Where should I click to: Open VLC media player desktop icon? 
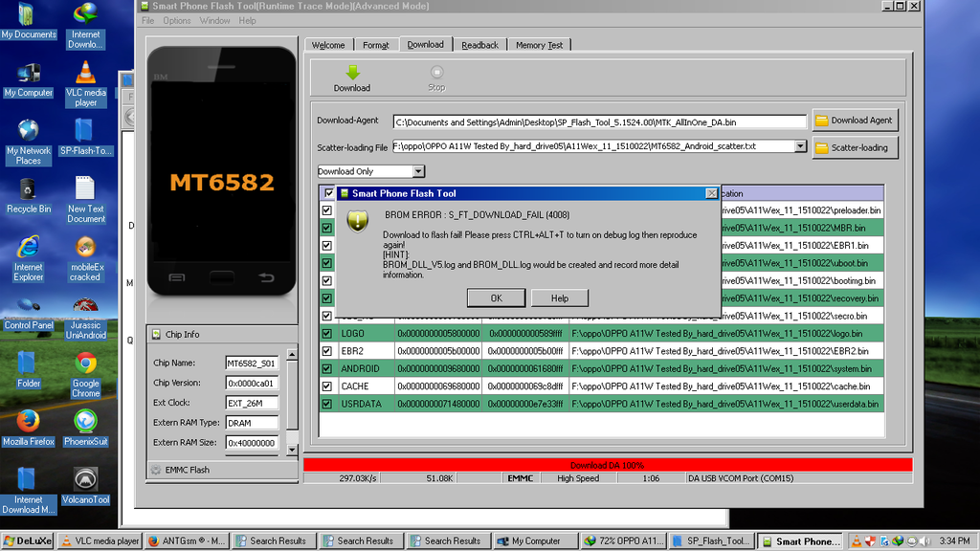[85, 73]
